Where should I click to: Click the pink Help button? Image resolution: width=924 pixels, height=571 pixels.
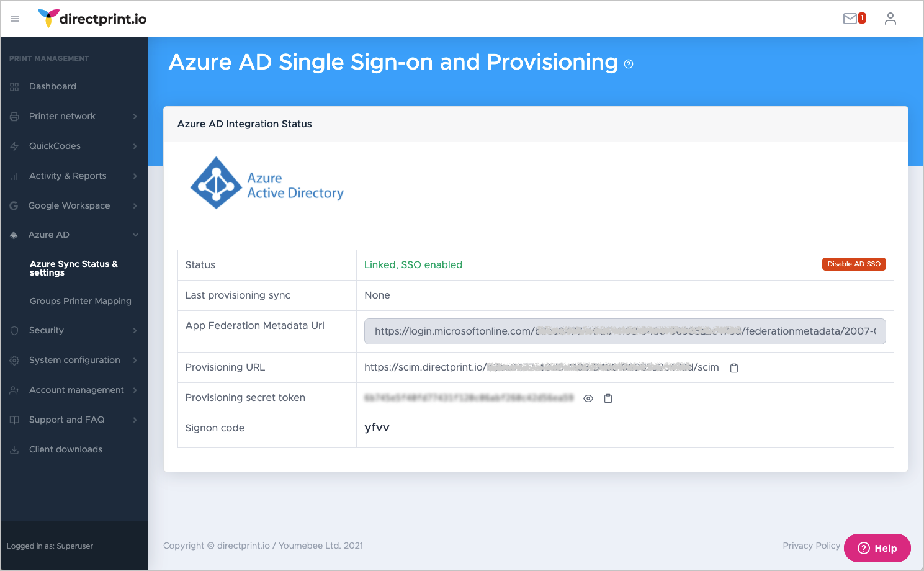877,548
